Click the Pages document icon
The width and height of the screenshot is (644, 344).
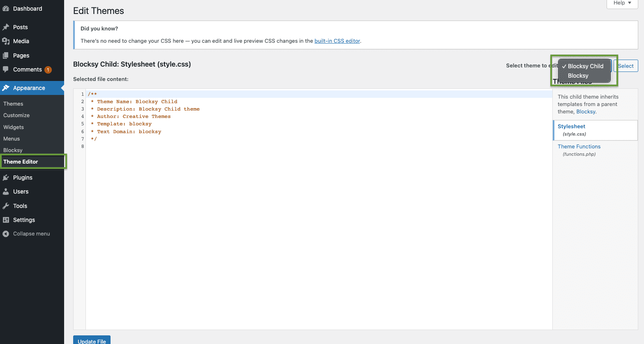coord(6,55)
